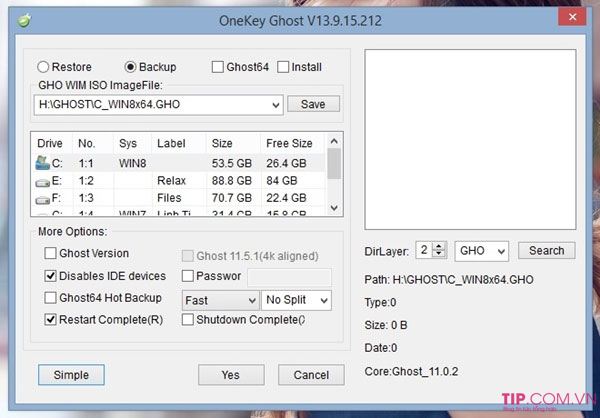Confirm with the Yes button
The width and height of the screenshot is (600, 418).
coord(231,375)
